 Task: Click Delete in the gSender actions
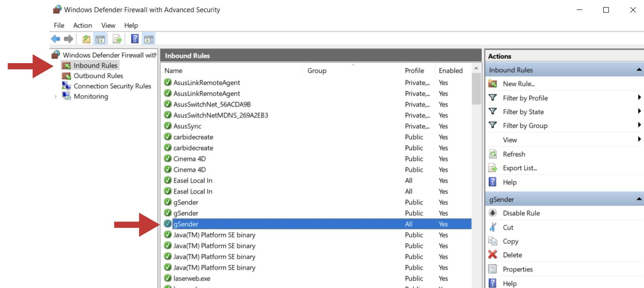(512, 255)
